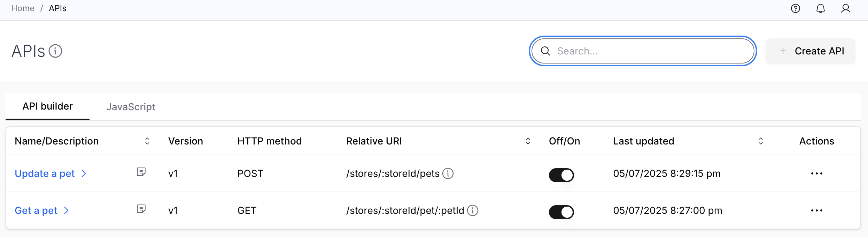The height and width of the screenshot is (238, 868).
Task: Open the help question mark icon
Action: coord(796,8)
